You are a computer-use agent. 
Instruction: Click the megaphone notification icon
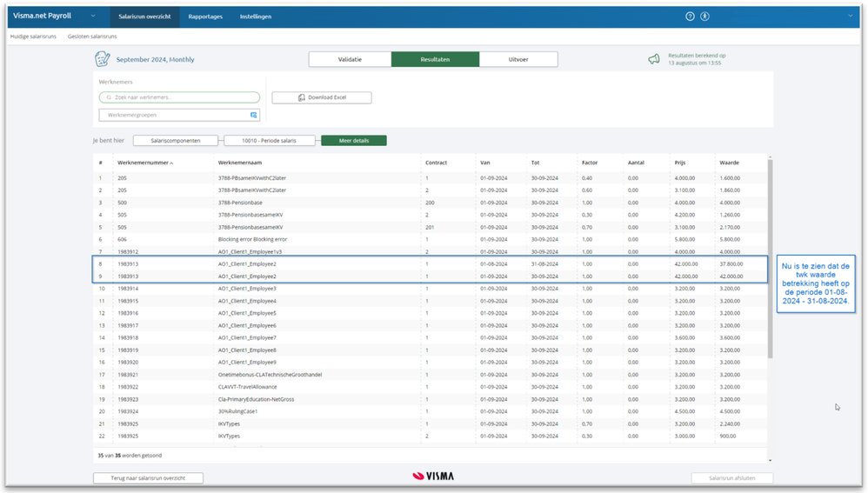click(x=654, y=58)
